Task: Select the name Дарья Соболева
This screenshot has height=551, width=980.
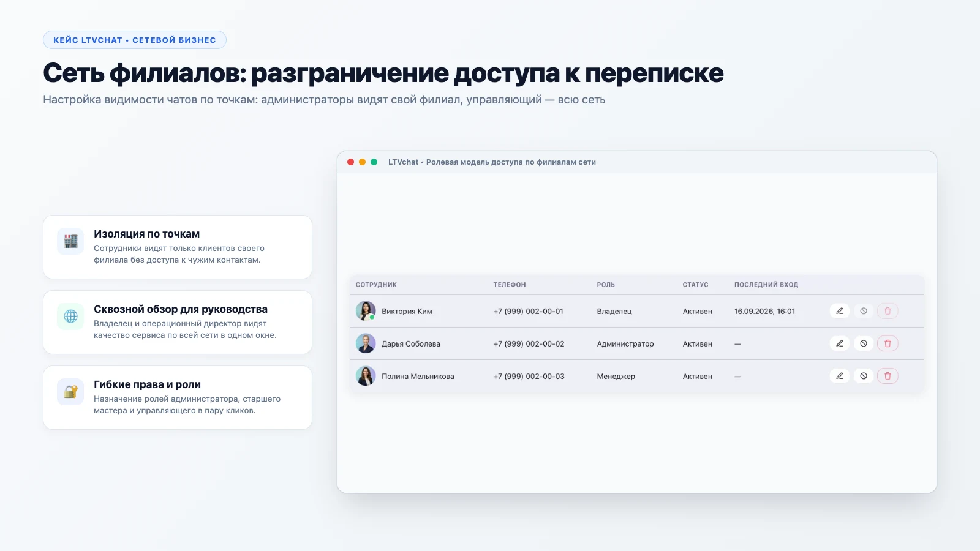Action: (411, 344)
